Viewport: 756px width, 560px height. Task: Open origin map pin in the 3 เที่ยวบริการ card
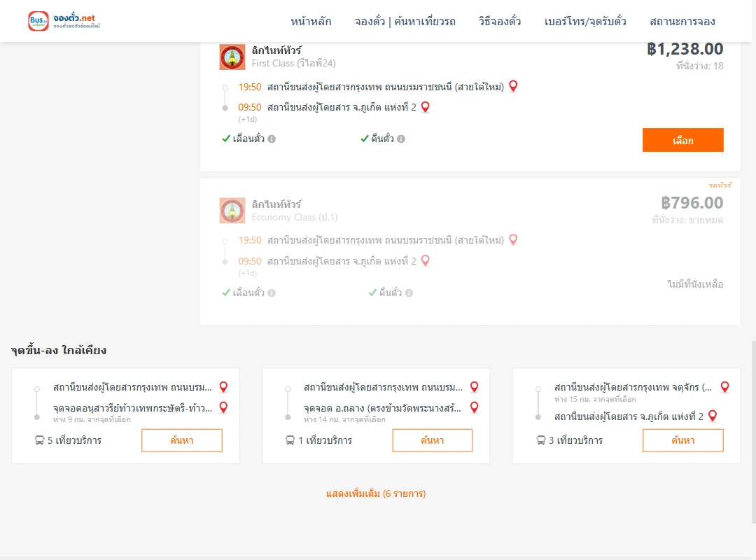(724, 387)
